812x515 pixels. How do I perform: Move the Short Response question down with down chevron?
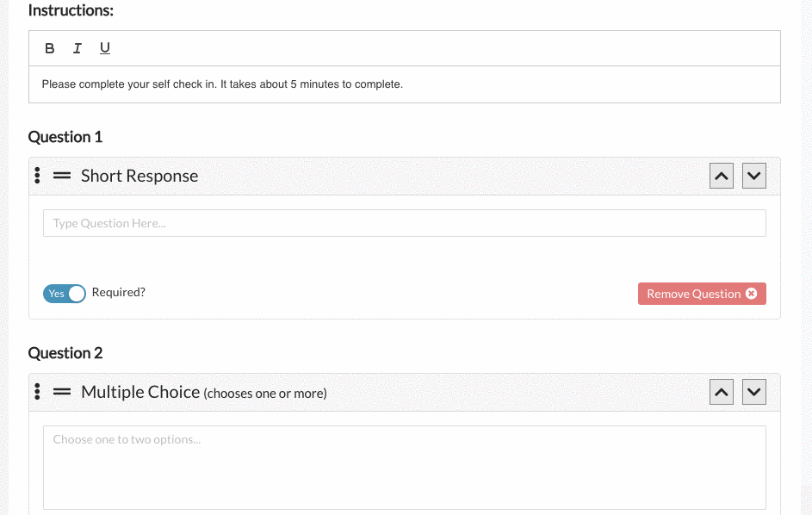(x=753, y=175)
